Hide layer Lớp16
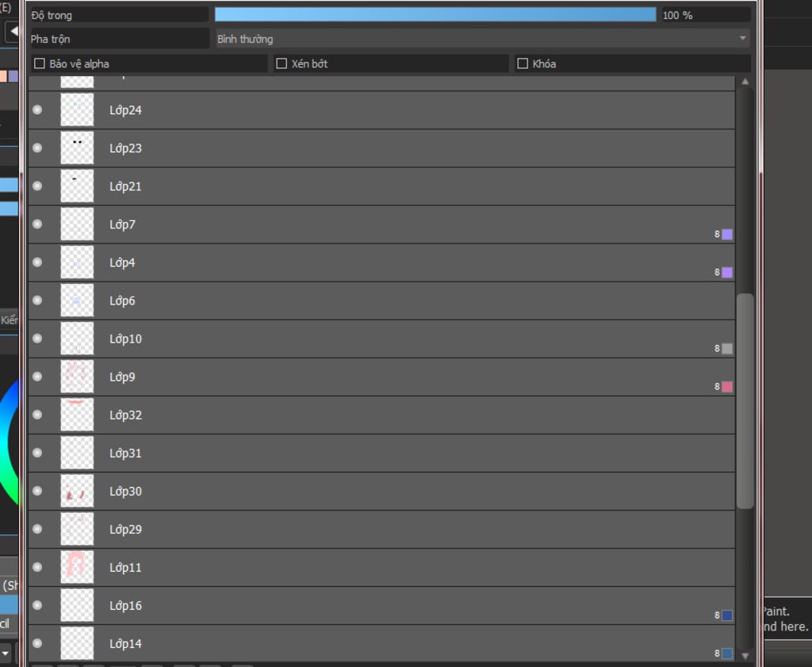The image size is (812, 667). tap(37, 605)
